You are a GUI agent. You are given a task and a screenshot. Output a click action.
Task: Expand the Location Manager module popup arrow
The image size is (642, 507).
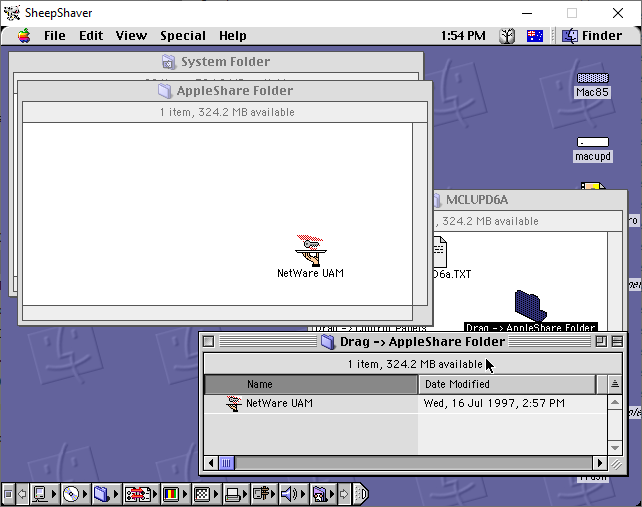tap(155, 494)
